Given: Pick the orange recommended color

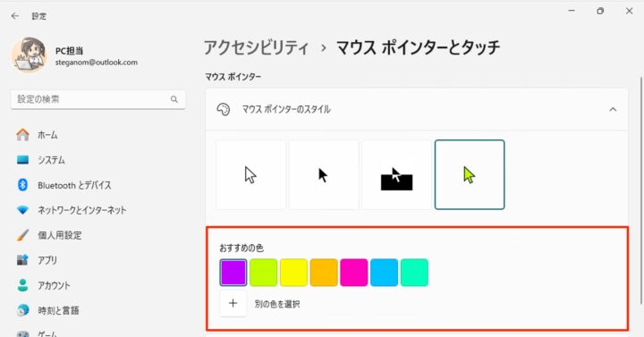Looking at the screenshot, I should coord(324,272).
